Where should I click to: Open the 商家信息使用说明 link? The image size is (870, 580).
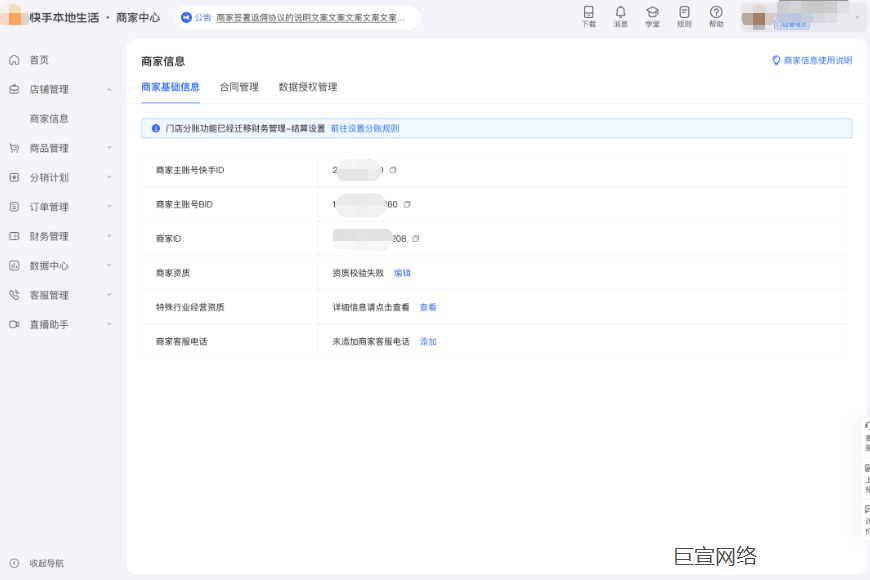818,60
